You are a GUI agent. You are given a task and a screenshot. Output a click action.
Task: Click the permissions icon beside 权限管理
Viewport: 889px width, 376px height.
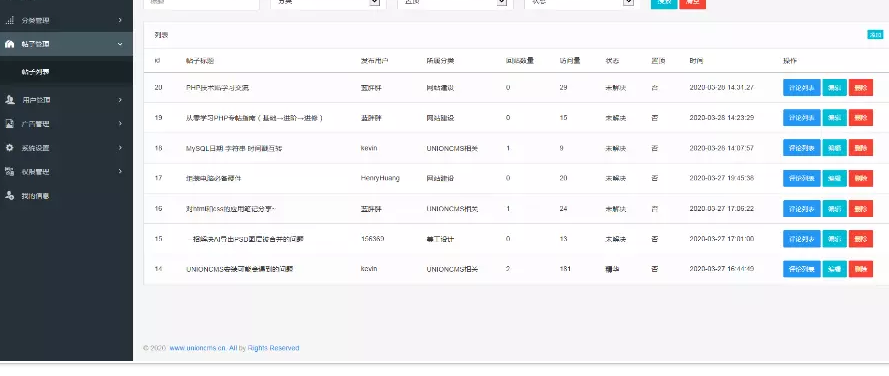coord(10,171)
